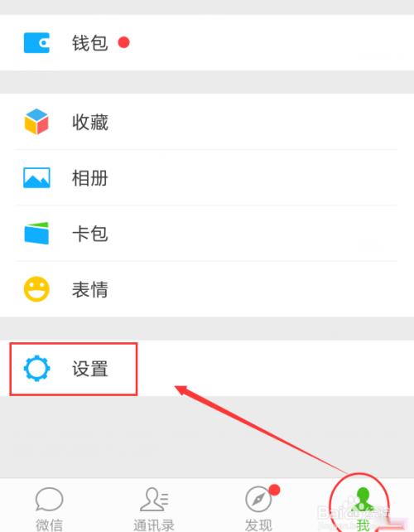Open the 收藏 text entry
Viewport: 414px width, 532px height.
(90, 122)
